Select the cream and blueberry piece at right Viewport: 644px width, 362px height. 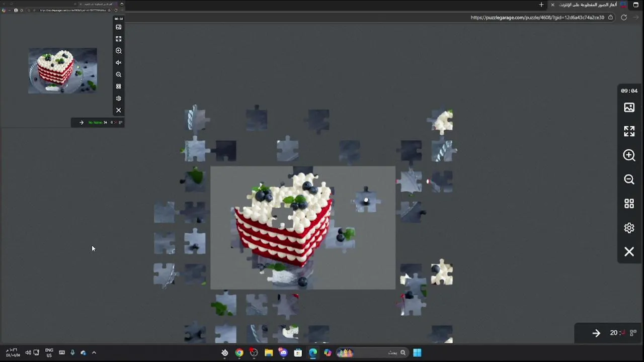pos(442,273)
